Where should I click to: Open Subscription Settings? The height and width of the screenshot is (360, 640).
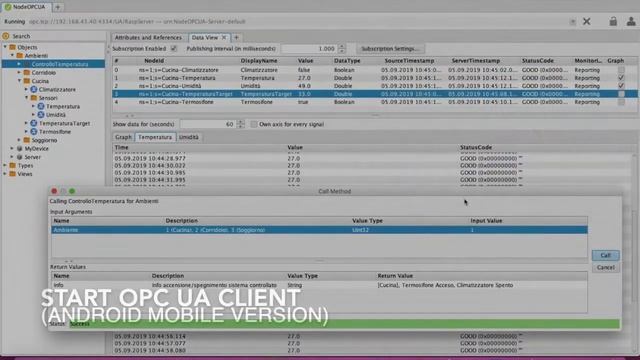[390, 49]
